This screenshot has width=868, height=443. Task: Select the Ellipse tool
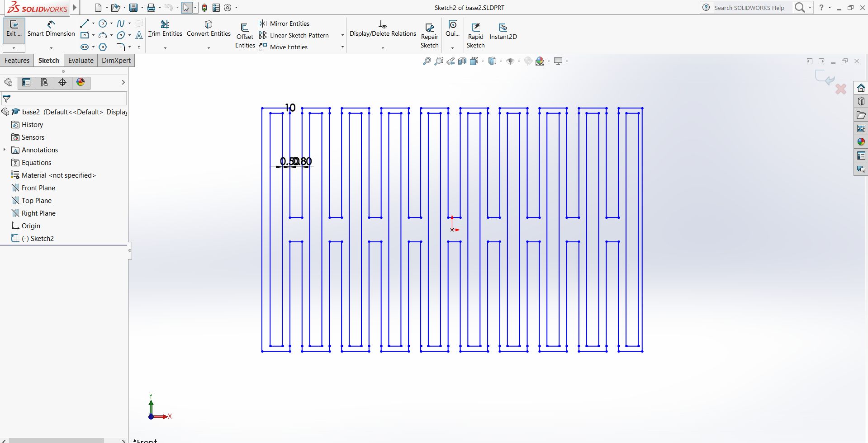pos(121,35)
